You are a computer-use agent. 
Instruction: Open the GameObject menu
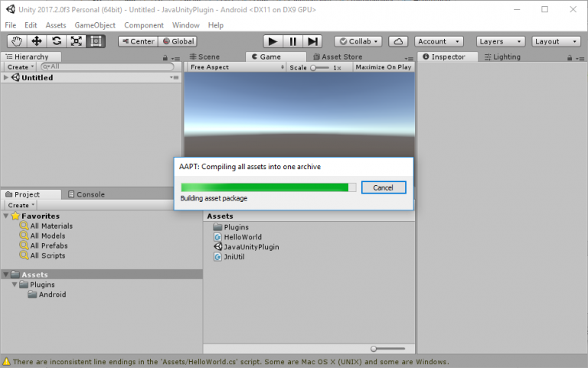point(95,25)
